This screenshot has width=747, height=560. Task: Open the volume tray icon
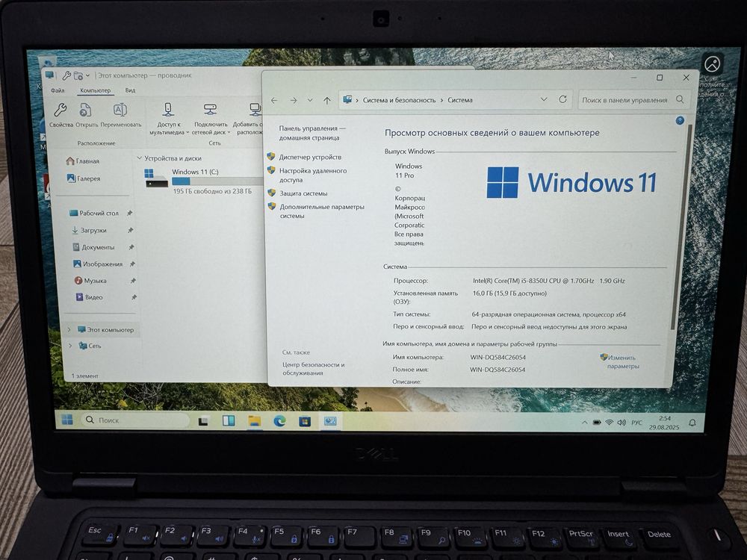tap(622, 423)
